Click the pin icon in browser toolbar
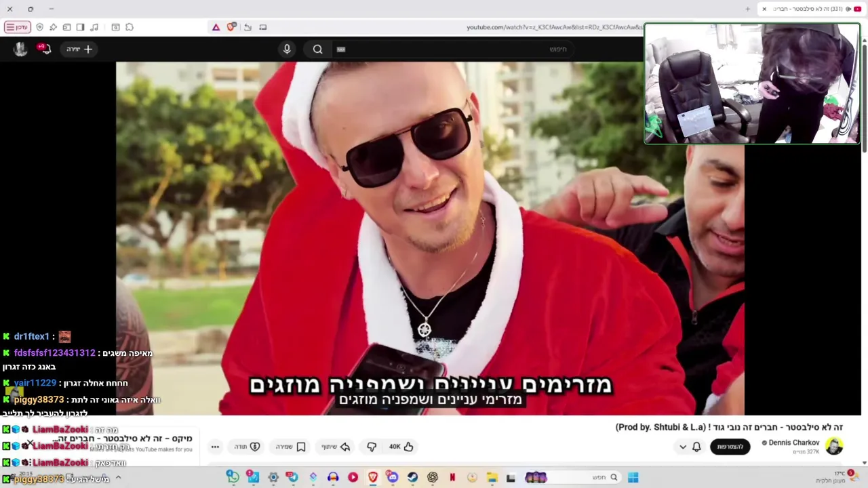Viewport: 868px width, 488px height. [54, 27]
